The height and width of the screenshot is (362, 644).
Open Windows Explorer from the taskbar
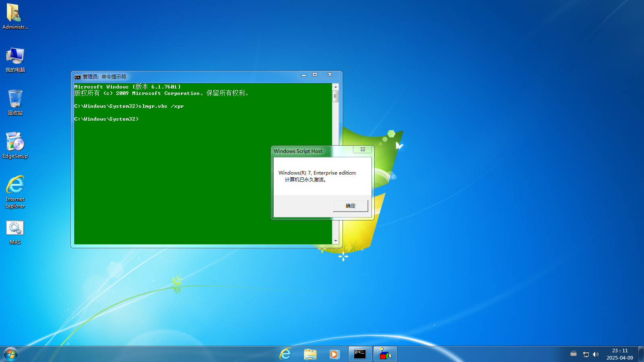tap(310, 354)
